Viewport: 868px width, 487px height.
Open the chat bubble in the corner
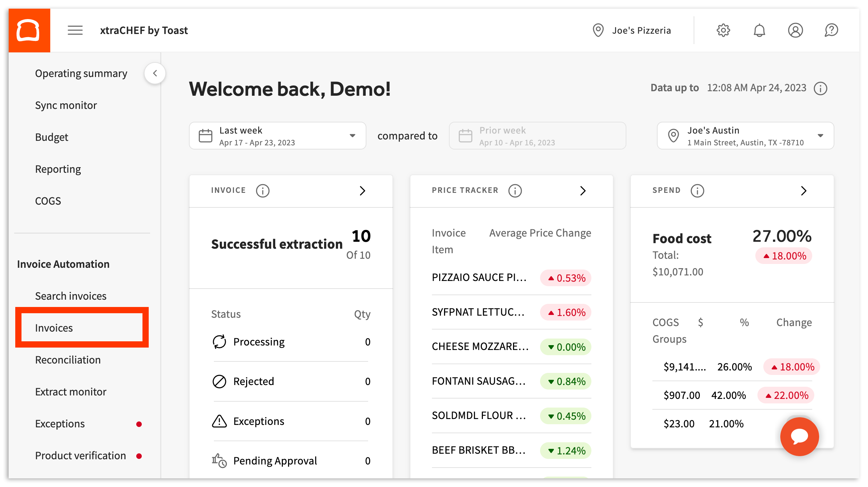click(799, 436)
